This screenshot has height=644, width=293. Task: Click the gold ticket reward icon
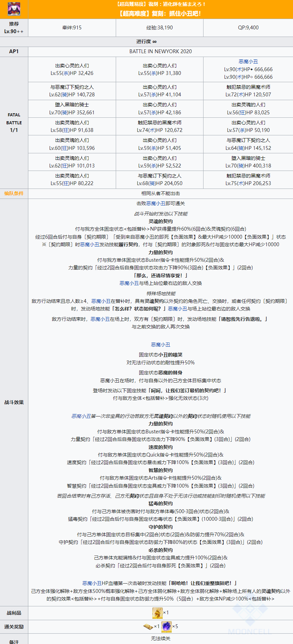point(148,626)
